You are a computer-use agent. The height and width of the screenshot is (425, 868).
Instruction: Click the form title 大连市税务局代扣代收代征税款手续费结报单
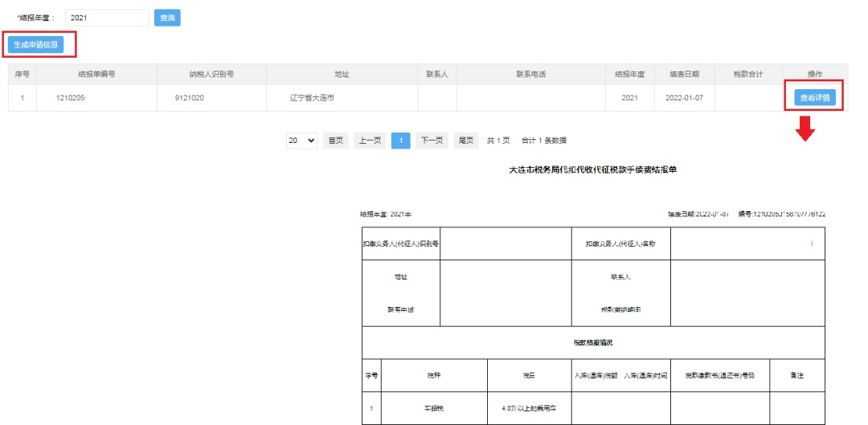pos(593,170)
